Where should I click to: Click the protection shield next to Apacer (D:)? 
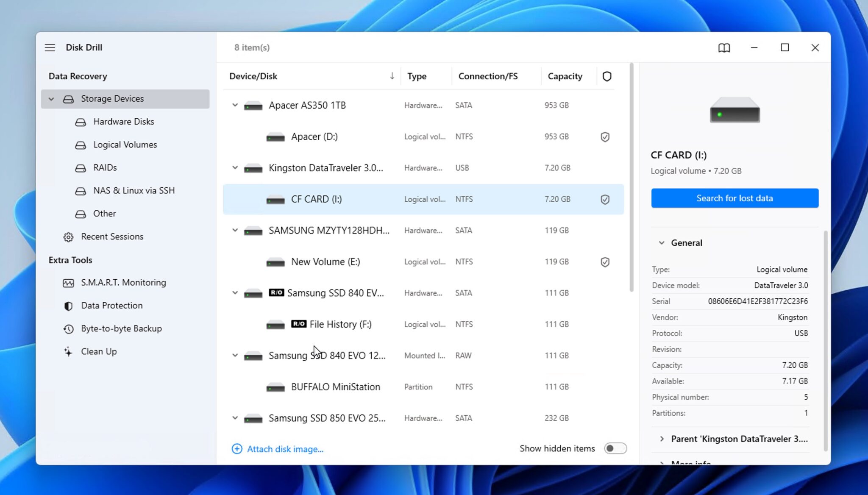(605, 136)
